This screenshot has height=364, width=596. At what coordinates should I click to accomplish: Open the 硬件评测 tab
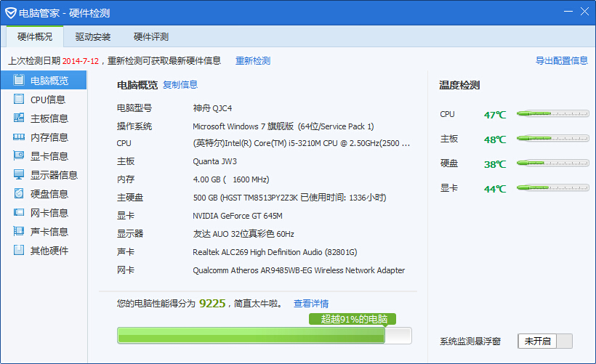151,37
